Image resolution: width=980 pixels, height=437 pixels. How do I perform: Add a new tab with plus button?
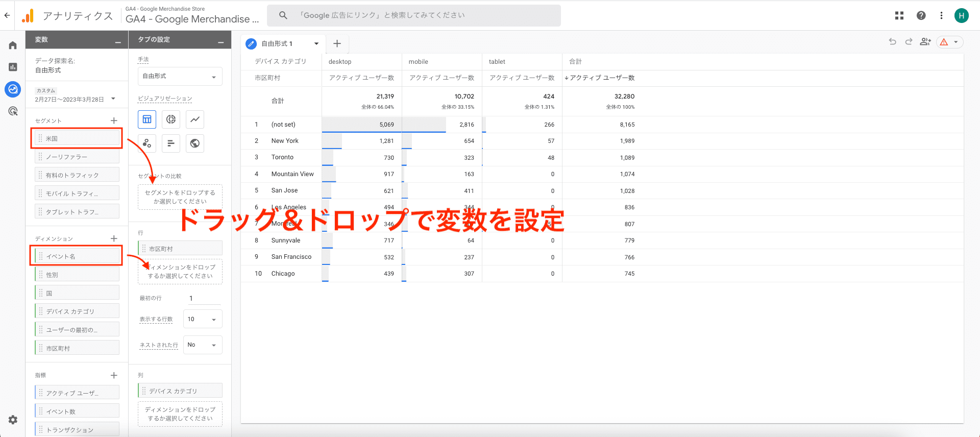tap(337, 43)
